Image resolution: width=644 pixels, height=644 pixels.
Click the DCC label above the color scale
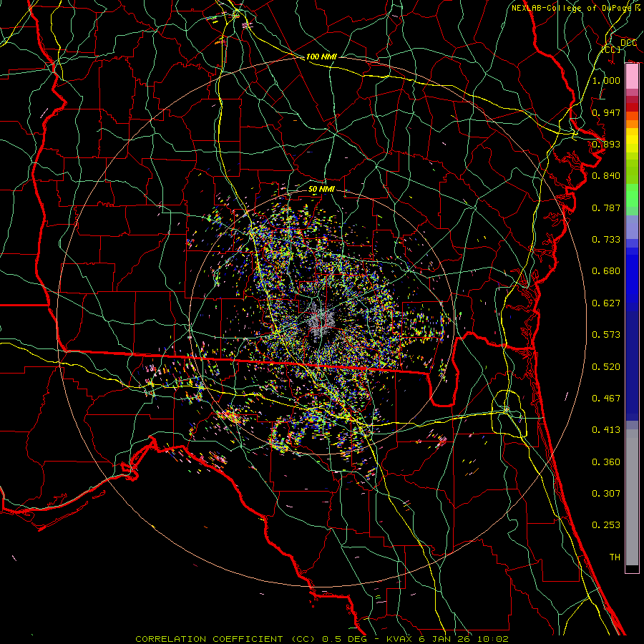click(x=628, y=42)
